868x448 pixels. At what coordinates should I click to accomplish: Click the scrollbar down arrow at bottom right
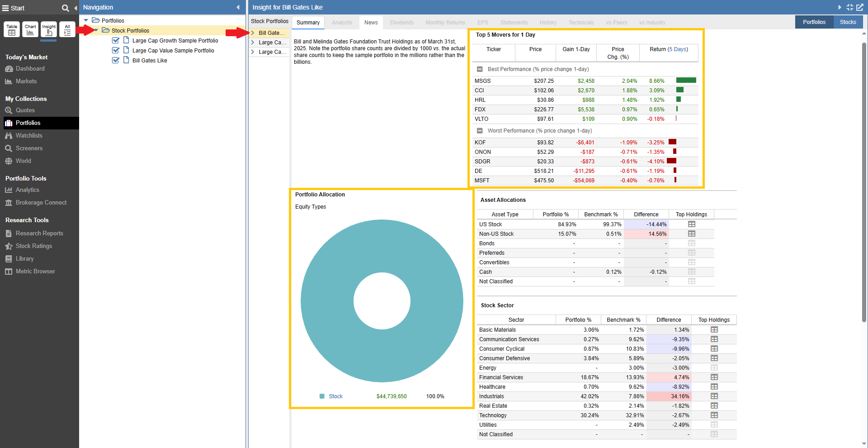[864, 444]
